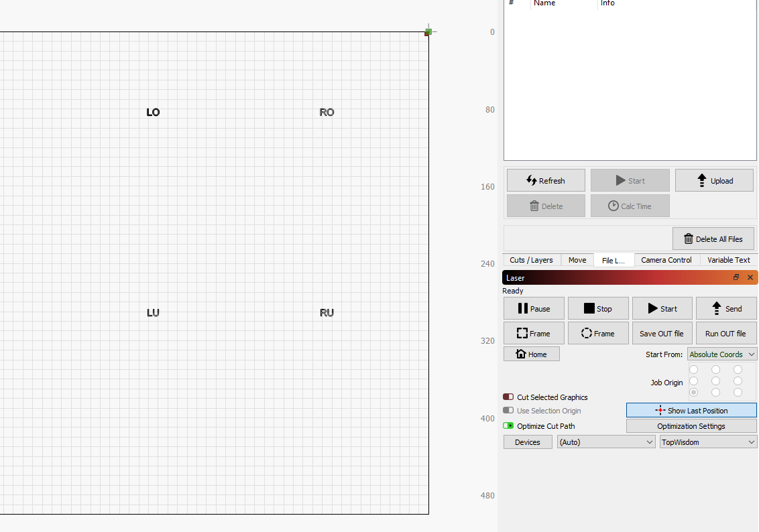Viewport: 759px width, 532px height.
Task: Pause the laser job
Action: (534, 309)
